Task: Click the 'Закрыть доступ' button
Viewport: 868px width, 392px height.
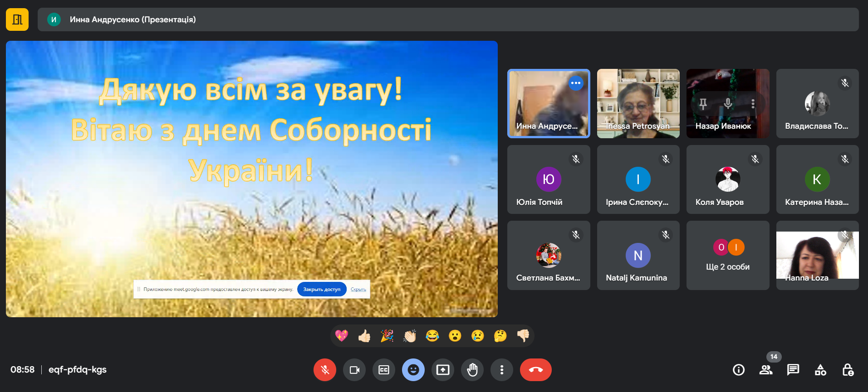Action: point(322,289)
